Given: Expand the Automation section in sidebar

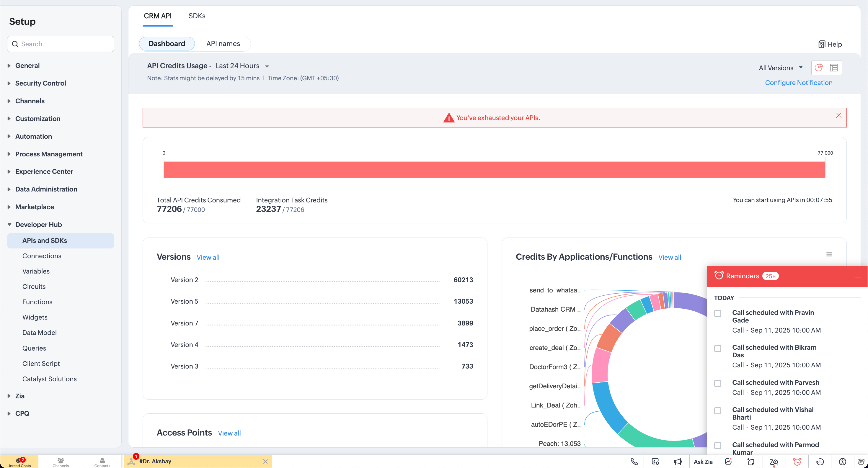Looking at the screenshot, I should coord(33,136).
